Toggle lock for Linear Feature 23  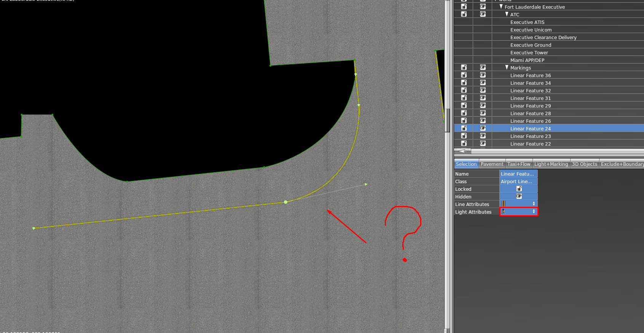[464, 136]
